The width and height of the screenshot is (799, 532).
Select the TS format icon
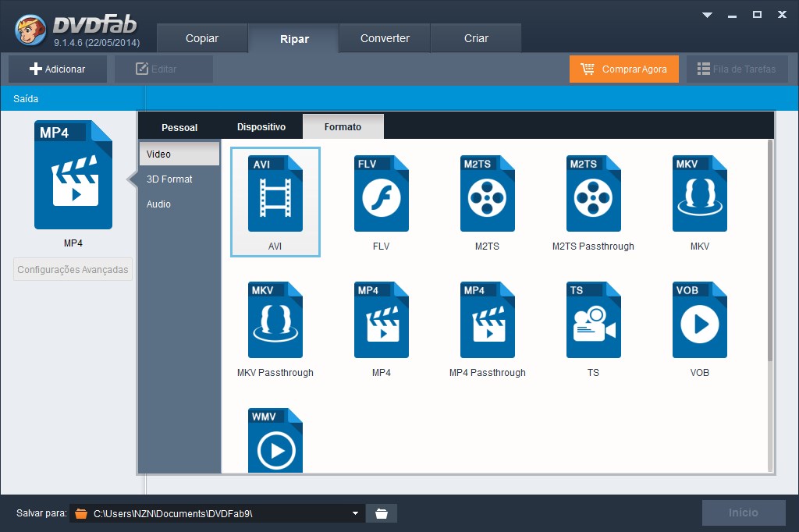pyautogui.click(x=593, y=320)
